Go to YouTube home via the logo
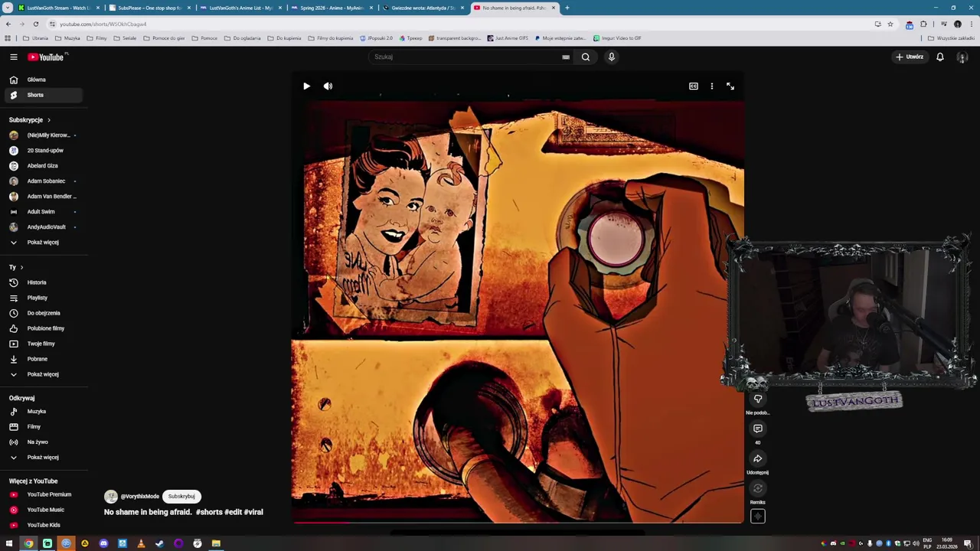This screenshot has width=980, height=551. pyautogui.click(x=47, y=57)
